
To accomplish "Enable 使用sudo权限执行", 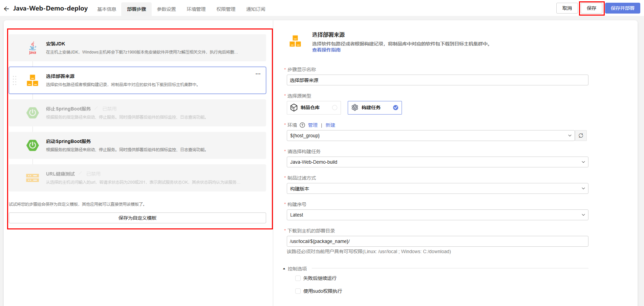I will pyautogui.click(x=298, y=291).
